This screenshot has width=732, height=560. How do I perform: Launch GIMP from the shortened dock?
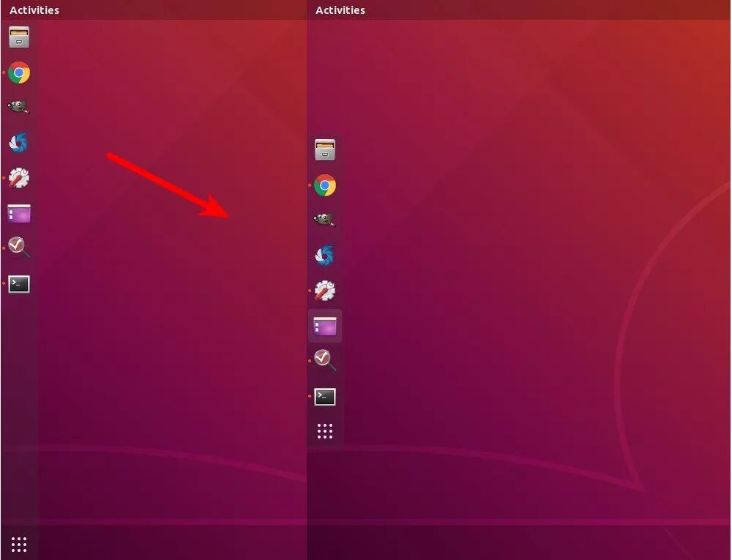pyautogui.click(x=325, y=220)
